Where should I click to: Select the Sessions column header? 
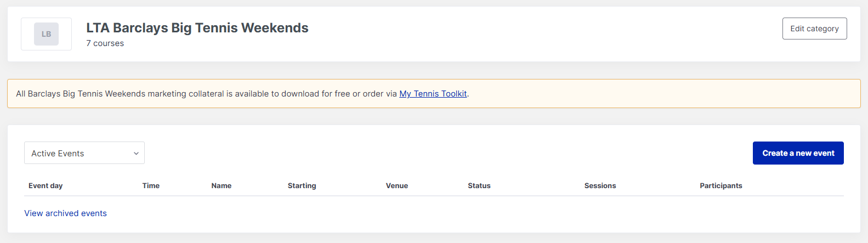[x=600, y=186]
